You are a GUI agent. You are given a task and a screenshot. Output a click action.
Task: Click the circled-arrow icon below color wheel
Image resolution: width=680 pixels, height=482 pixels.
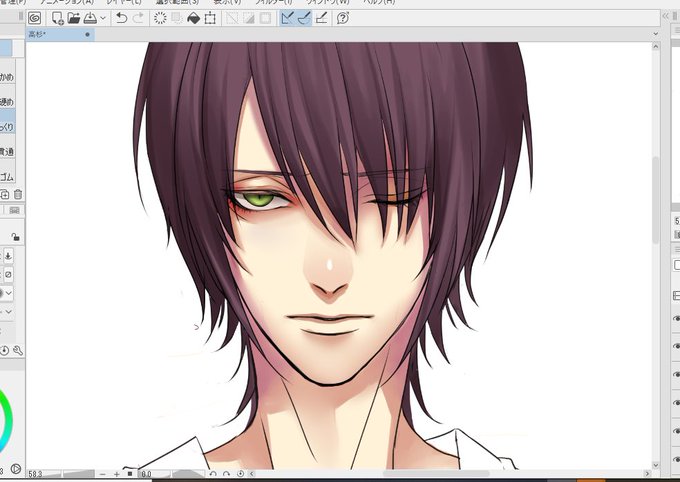point(16,469)
